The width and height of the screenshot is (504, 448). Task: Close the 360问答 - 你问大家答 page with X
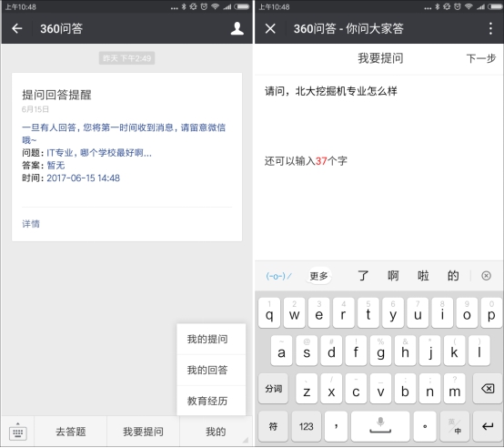click(x=270, y=28)
